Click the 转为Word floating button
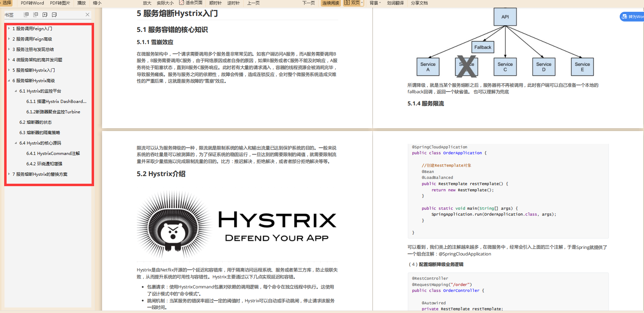The height and width of the screenshot is (313, 644). click(x=632, y=17)
